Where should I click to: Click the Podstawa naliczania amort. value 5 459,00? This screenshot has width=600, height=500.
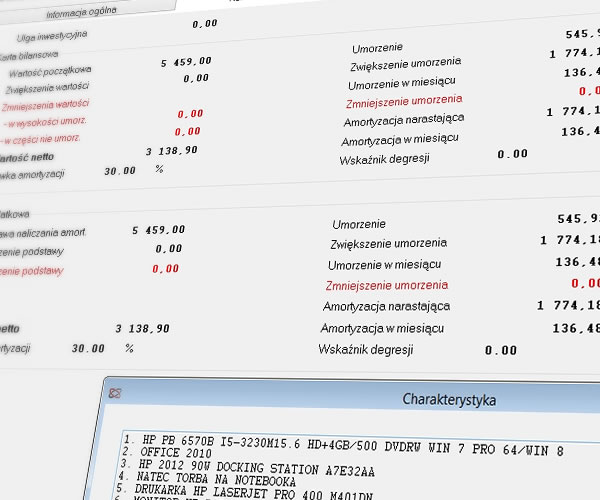tap(158, 230)
